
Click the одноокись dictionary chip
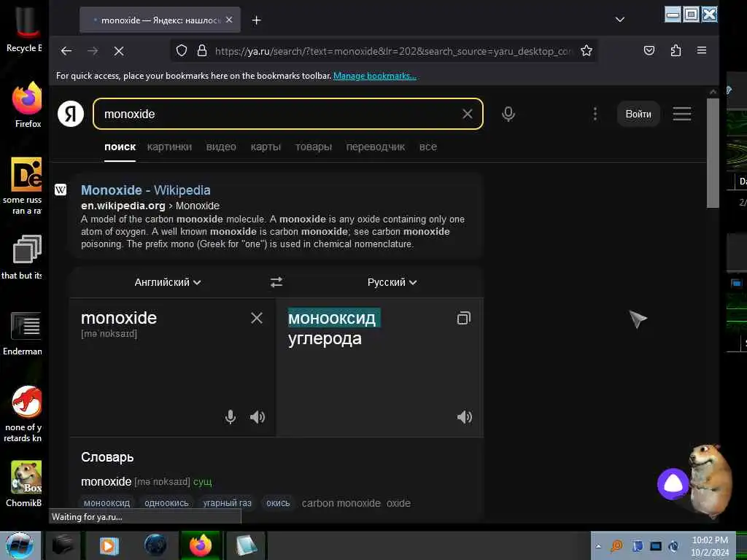(166, 503)
